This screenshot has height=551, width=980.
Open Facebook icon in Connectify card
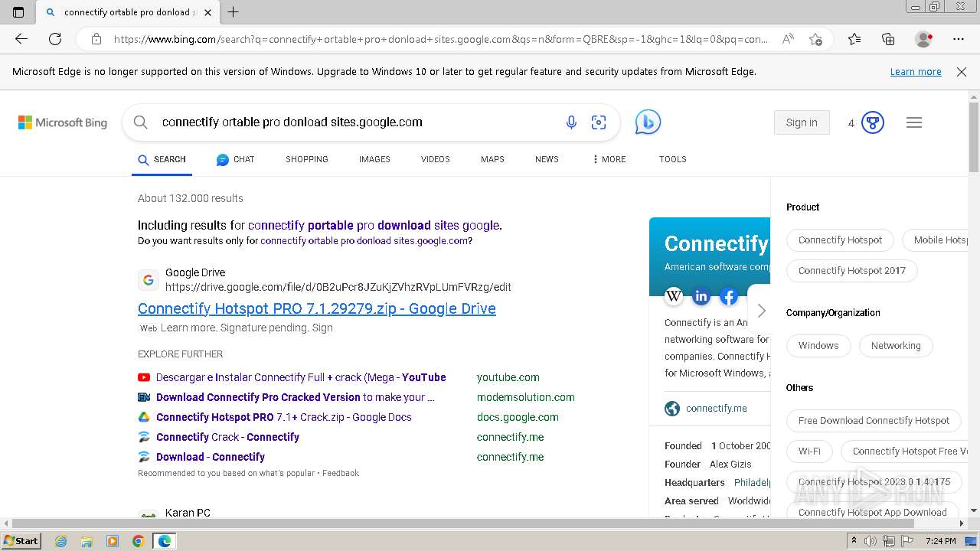click(x=729, y=296)
